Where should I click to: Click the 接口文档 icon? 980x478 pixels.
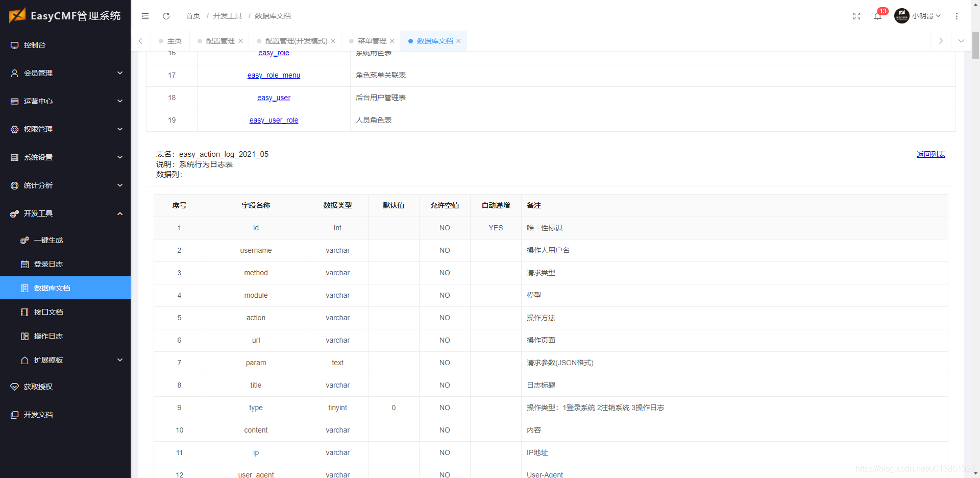(x=24, y=312)
